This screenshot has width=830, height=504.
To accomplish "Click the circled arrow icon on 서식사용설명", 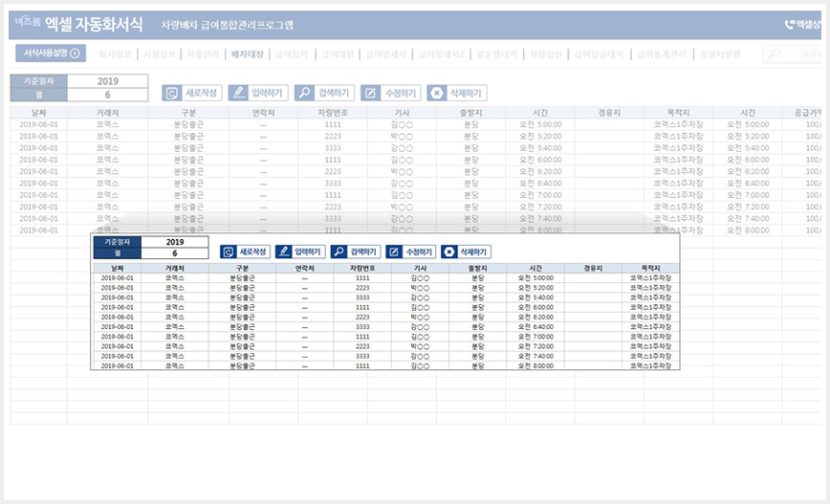I will pos(76,53).
